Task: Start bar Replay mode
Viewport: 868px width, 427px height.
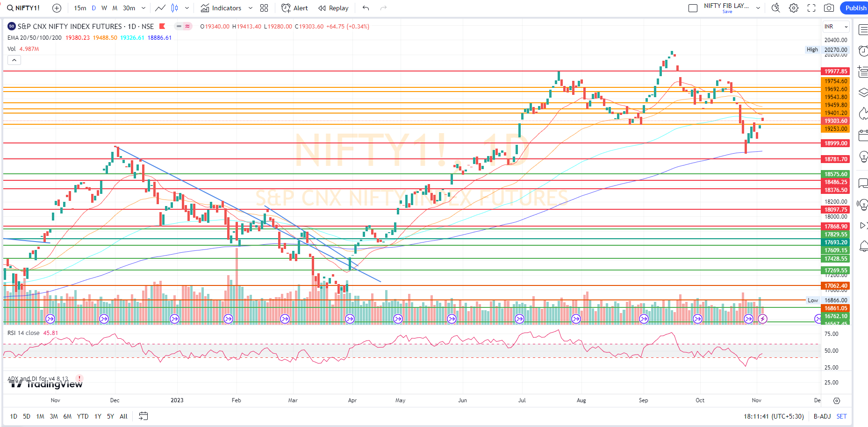Action: coord(333,8)
